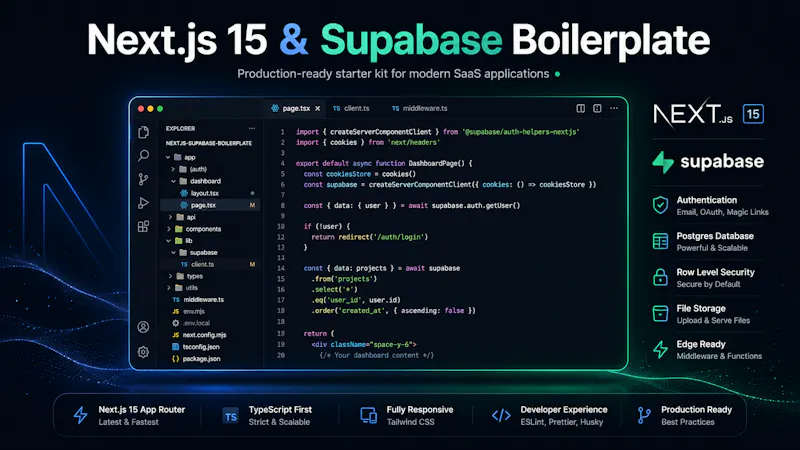The height and width of the screenshot is (450, 800).
Task: Click NEXTJS-SUPABASE-BOILERPLATE project header
Action: (209, 143)
